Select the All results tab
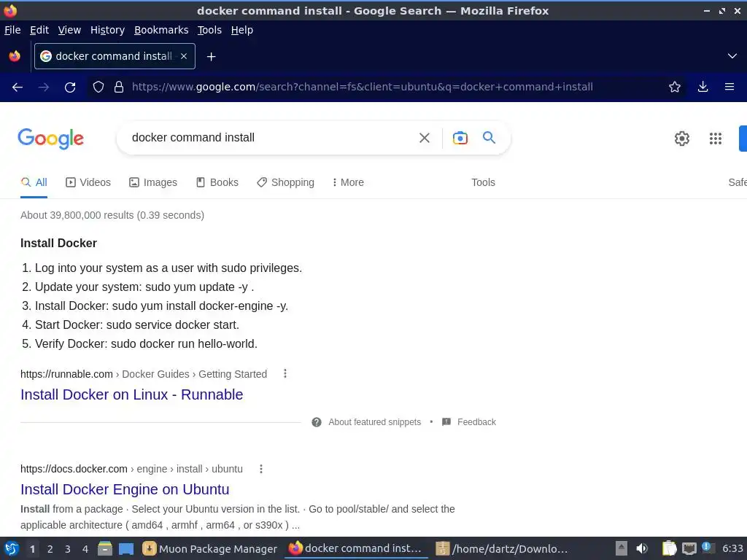The image size is (747, 560). 34,182
